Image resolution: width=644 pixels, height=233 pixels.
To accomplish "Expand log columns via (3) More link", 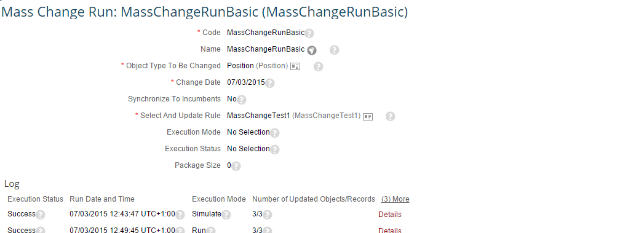I will (x=395, y=199).
